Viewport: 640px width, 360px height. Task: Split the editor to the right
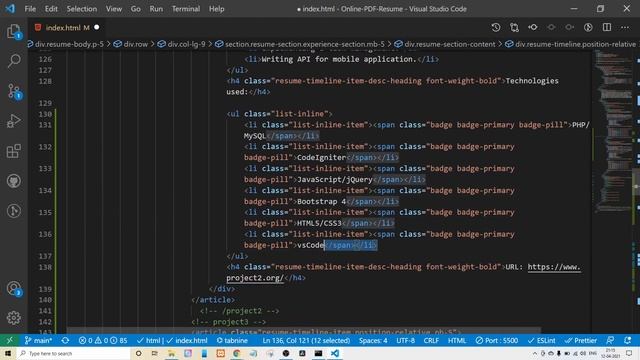click(x=607, y=27)
